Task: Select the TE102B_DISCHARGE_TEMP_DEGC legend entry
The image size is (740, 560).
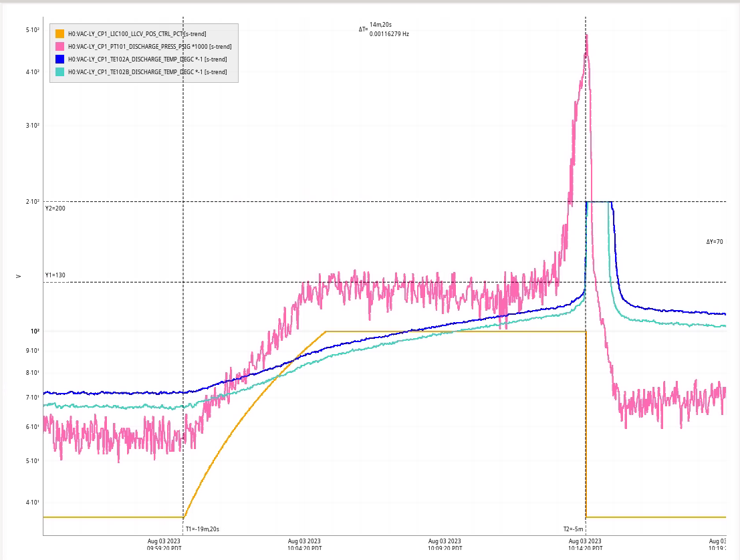Action: [147, 72]
